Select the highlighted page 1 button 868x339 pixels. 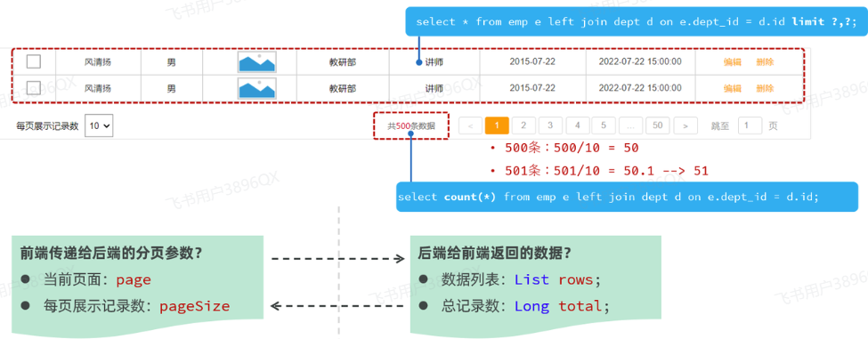(x=497, y=125)
